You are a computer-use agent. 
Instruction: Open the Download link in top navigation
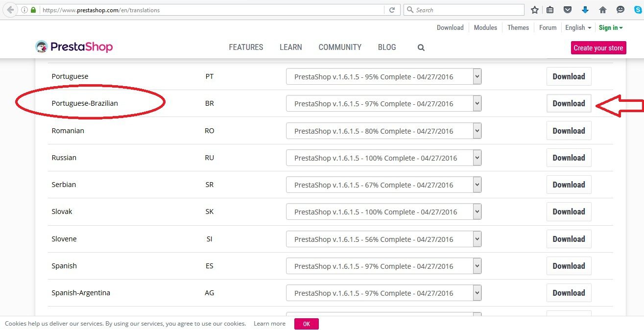pos(450,27)
